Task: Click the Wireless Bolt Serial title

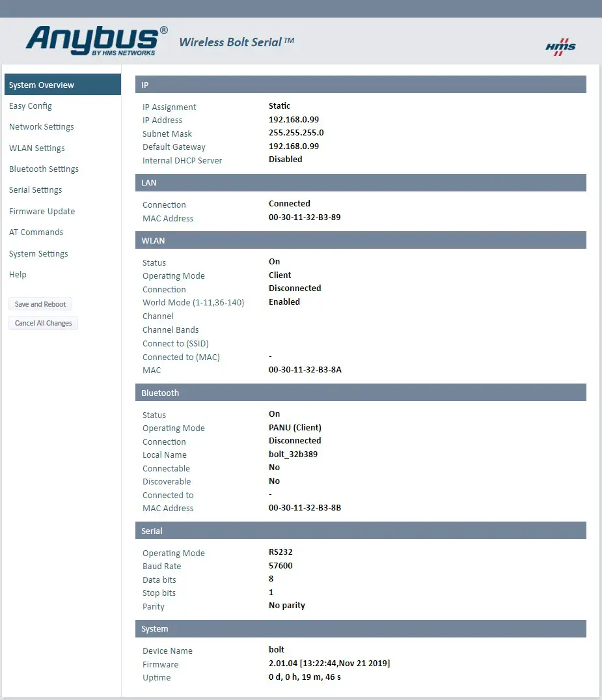Action: click(236, 42)
